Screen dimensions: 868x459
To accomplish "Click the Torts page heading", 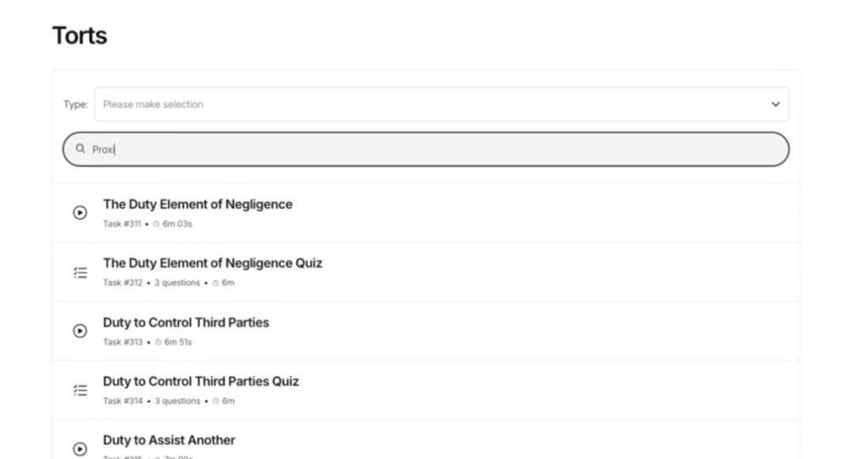I will point(80,36).
